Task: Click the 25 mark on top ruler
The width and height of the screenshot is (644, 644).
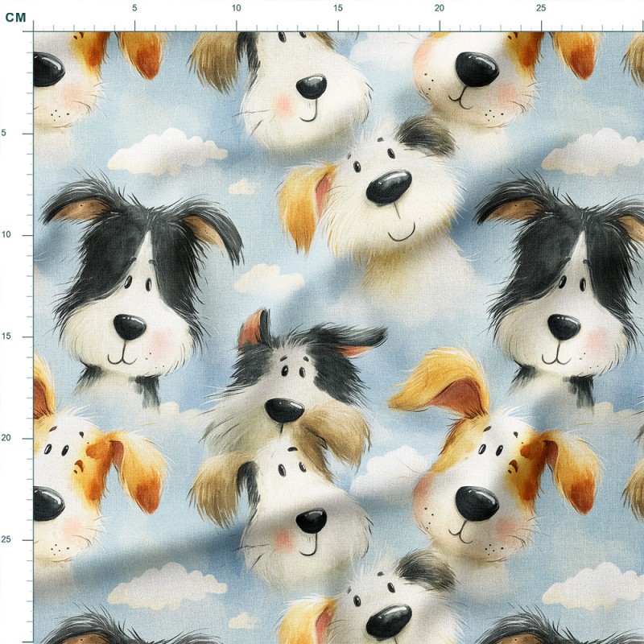Action: [x=541, y=8]
